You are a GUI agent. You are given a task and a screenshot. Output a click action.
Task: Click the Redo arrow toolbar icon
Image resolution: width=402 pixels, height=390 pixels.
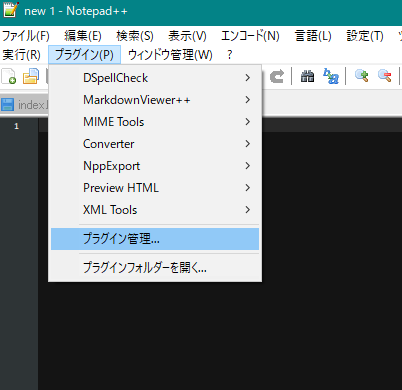coord(277,76)
